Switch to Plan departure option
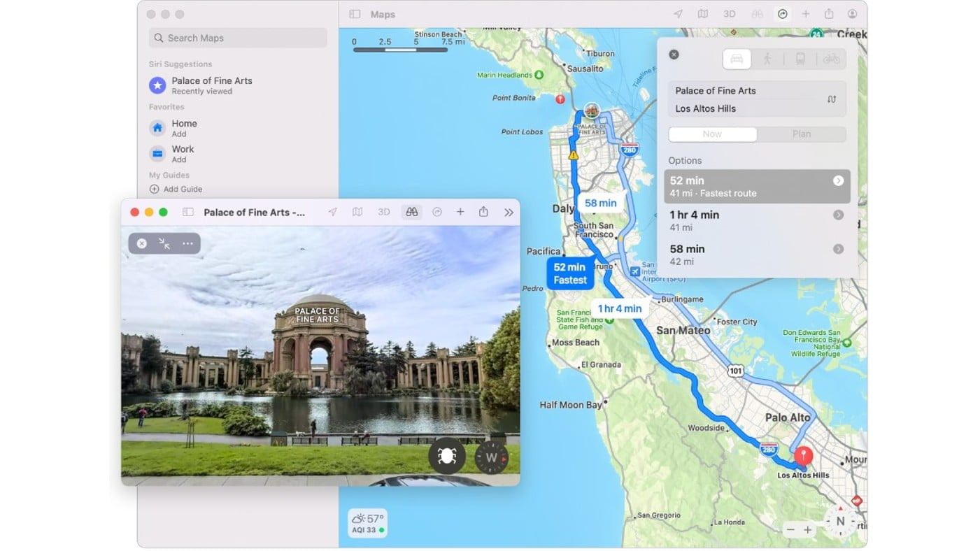The width and height of the screenshot is (980, 551). (802, 134)
